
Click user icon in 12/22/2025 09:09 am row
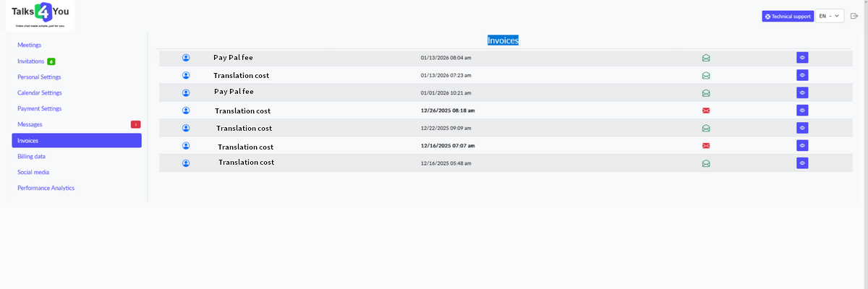(186, 128)
